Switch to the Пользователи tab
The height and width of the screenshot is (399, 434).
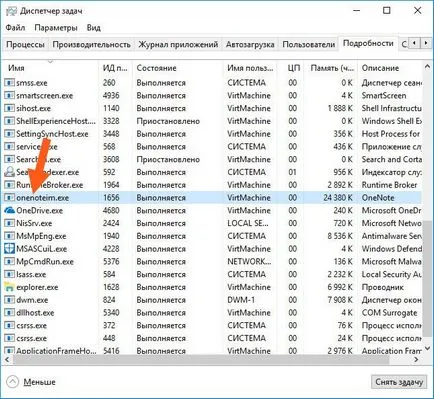pos(309,44)
